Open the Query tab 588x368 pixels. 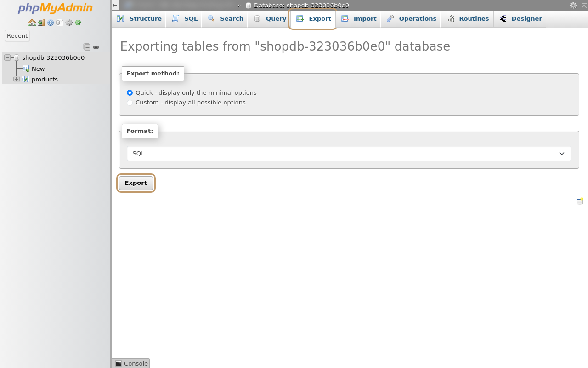click(270, 19)
